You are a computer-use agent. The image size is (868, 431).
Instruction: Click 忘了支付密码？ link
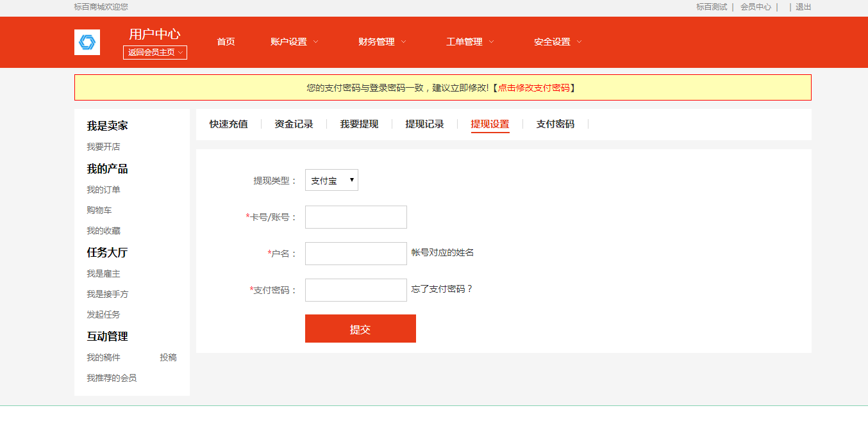pyautogui.click(x=442, y=289)
